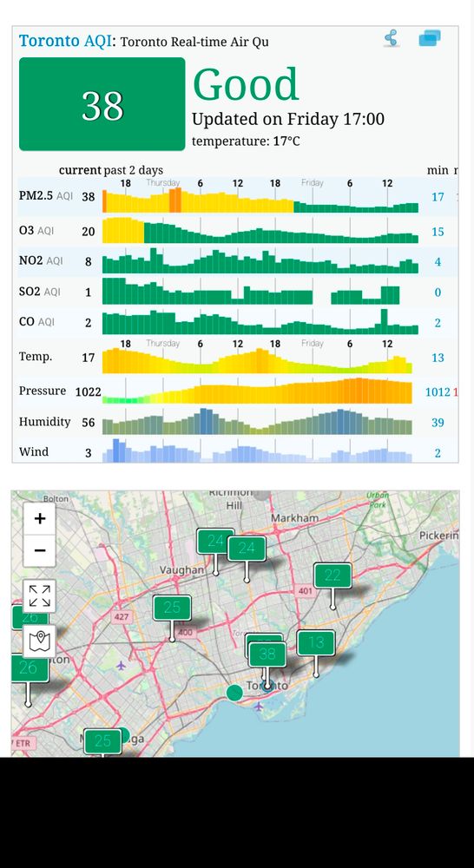
Task: Select the CO AQI row label
Action: point(36,321)
